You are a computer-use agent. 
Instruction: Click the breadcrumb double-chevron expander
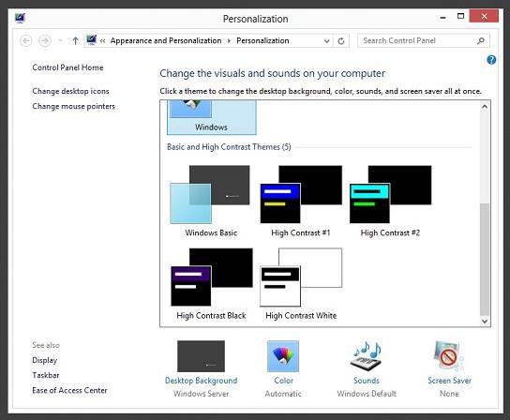pos(102,41)
